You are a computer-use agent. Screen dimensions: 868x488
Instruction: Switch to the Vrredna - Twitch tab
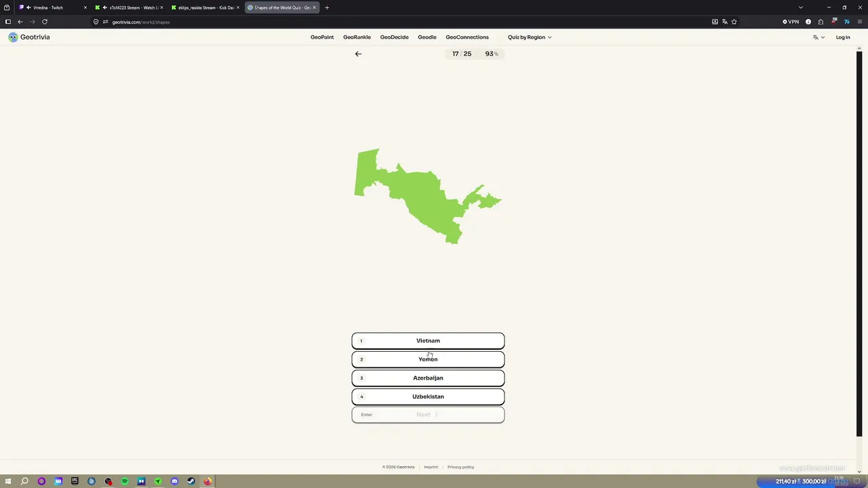(x=53, y=7)
